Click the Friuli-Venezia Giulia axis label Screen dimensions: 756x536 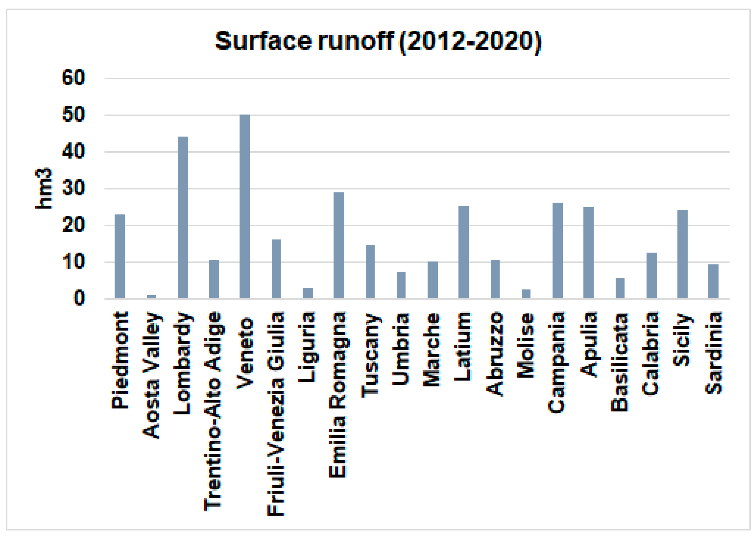[275, 413]
